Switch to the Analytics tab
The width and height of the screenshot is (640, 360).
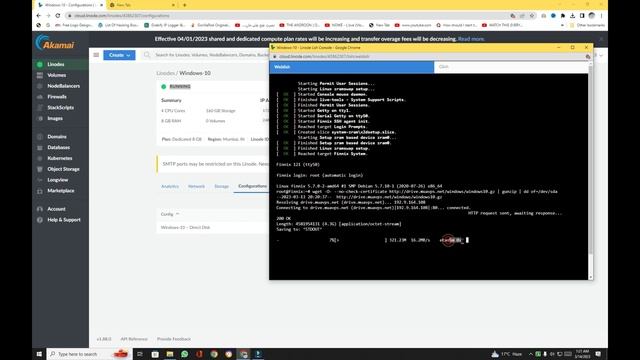click(x=170, y=186)
